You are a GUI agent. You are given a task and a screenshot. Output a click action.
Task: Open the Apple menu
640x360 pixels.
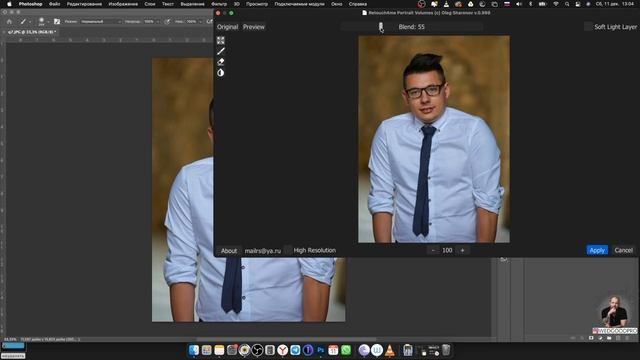point(9,4)
